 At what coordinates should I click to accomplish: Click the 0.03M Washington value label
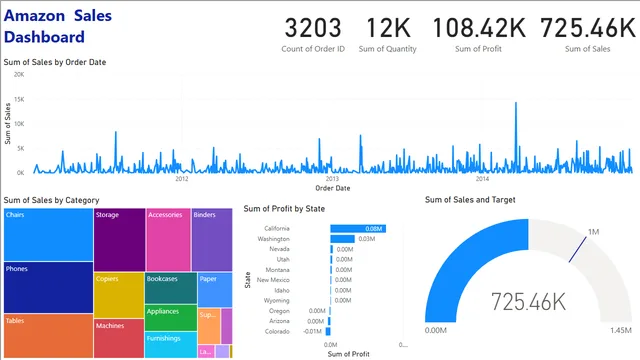point(367,239)
